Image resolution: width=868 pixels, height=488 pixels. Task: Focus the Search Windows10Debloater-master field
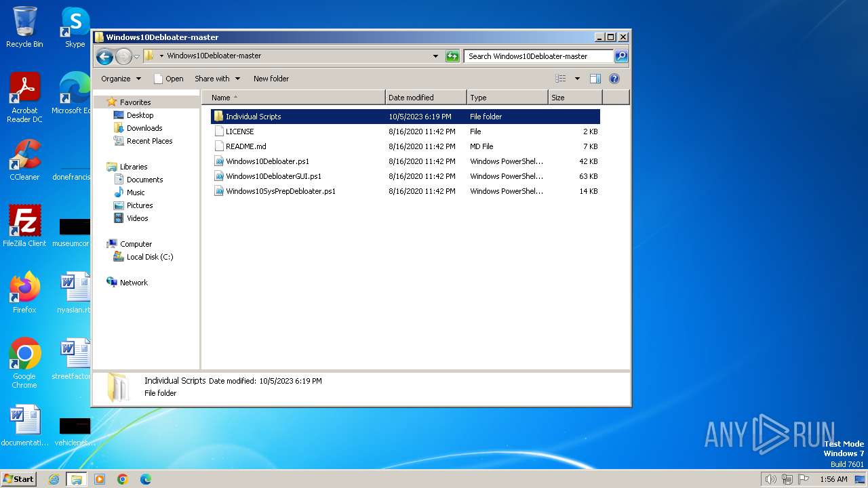coord(539,56)
